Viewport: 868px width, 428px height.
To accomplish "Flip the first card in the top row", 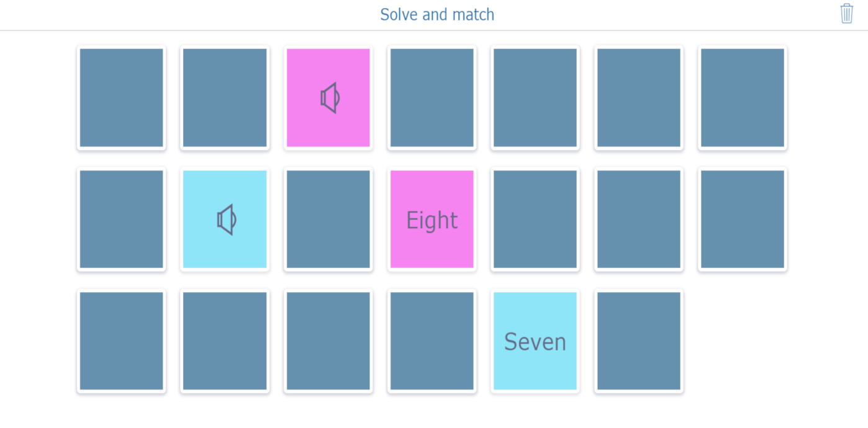I will 122,98.
